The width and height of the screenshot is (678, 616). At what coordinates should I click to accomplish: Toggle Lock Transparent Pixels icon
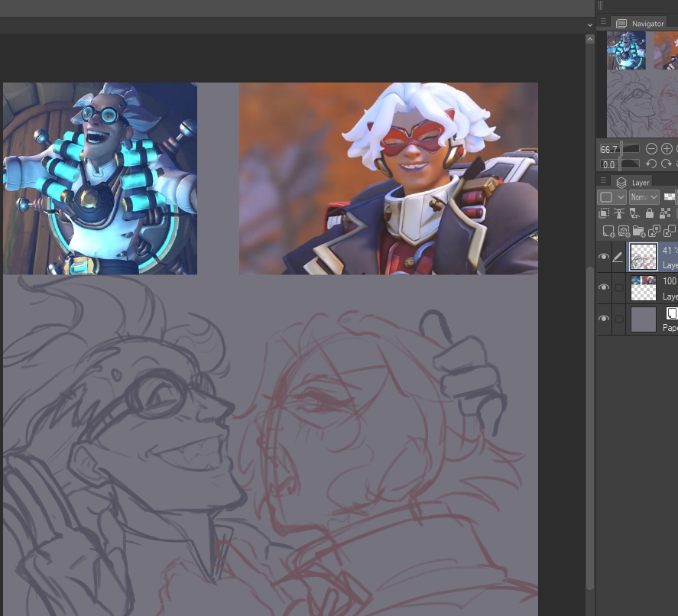(x=665, y=212)
